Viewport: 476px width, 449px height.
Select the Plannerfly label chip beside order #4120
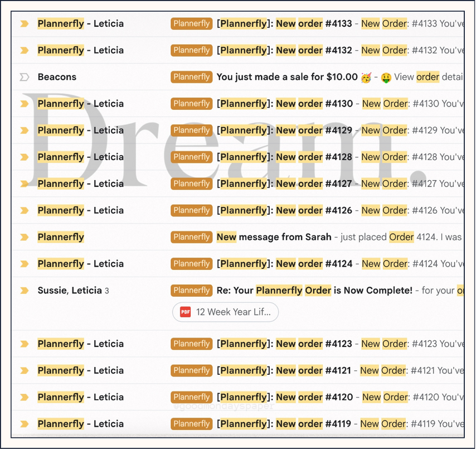coord(192,397)
